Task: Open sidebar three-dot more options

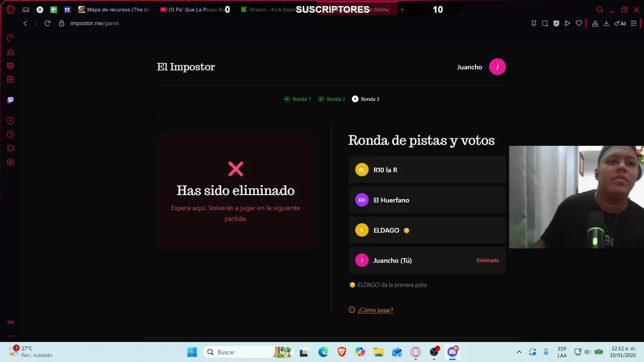Action: point(11,336)
